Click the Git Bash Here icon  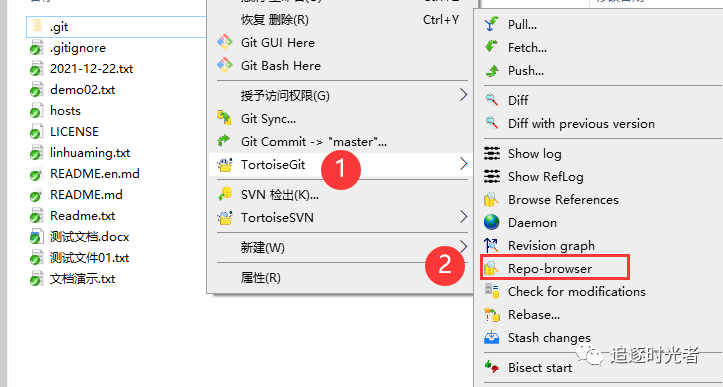(225, 65)
